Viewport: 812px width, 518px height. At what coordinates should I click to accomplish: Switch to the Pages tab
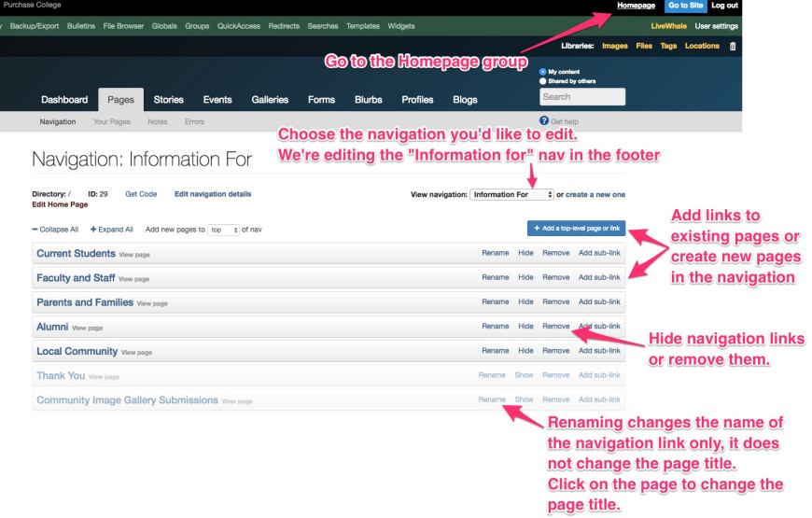click(x=120, y=100)
